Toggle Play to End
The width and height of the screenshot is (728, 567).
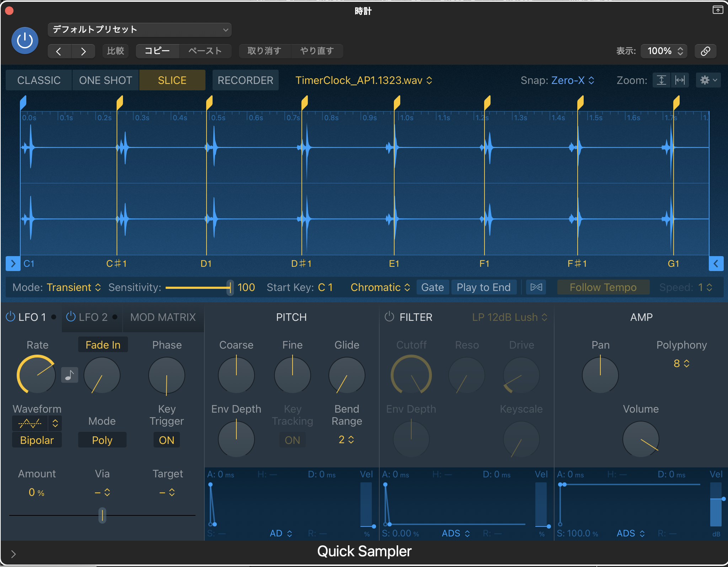484,287
